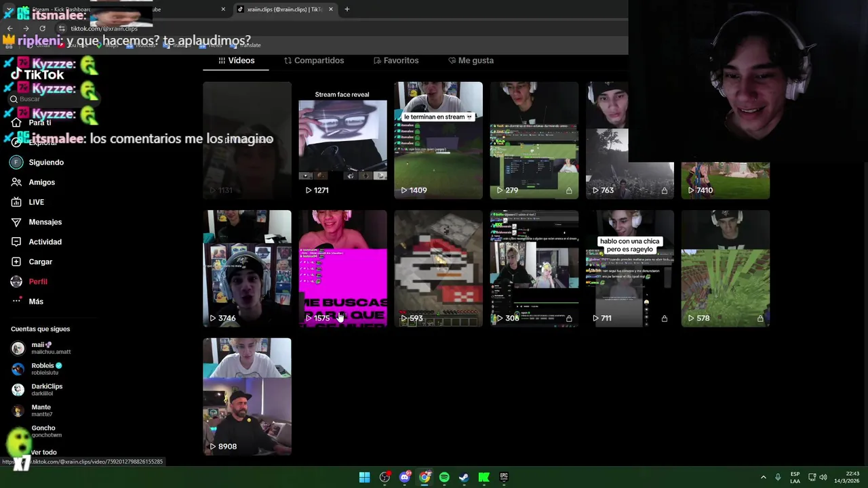Show hidden system tray icons
This screenshot has width=868, height=488.
pyautogui.click(x=763, y=477)
